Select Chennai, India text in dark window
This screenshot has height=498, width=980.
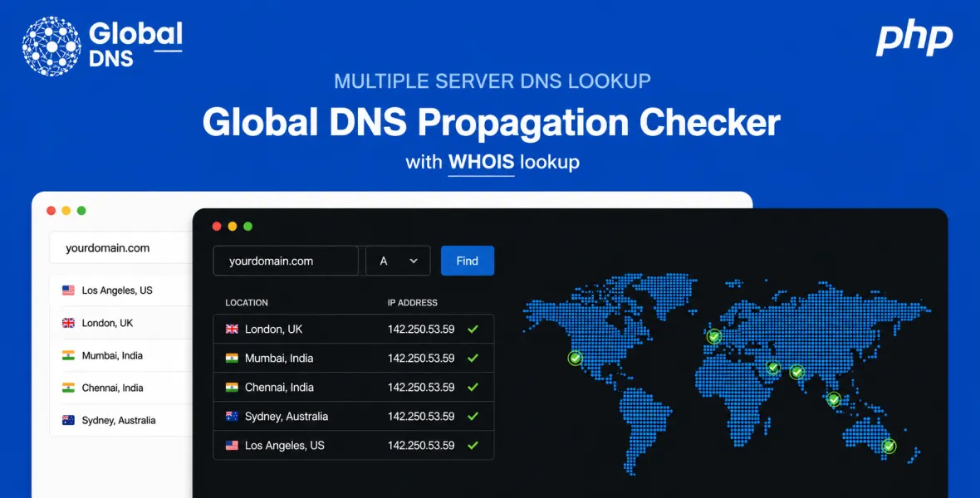[x=279, y=387]
